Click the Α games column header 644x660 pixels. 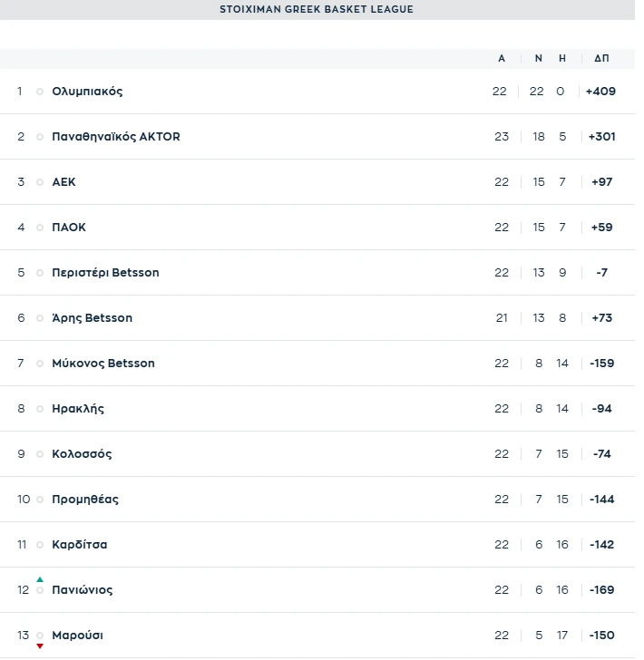click(502, 58)
